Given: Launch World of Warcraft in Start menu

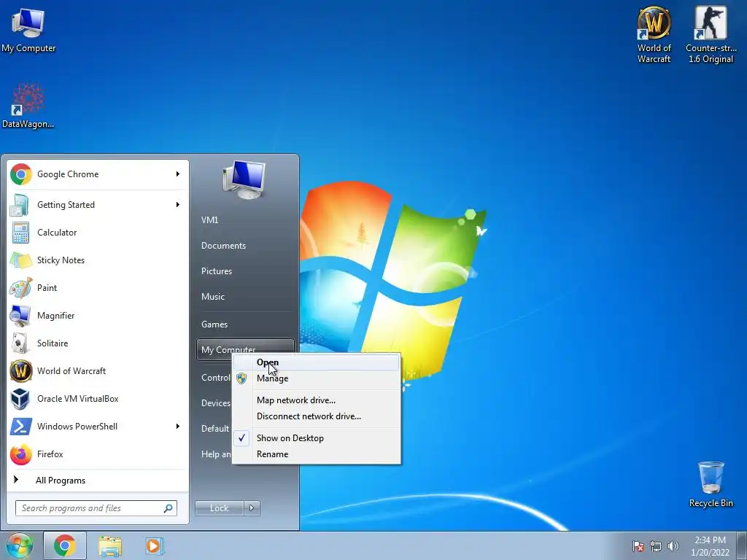Looking at the screenshot, I should [x=98, y=371].
